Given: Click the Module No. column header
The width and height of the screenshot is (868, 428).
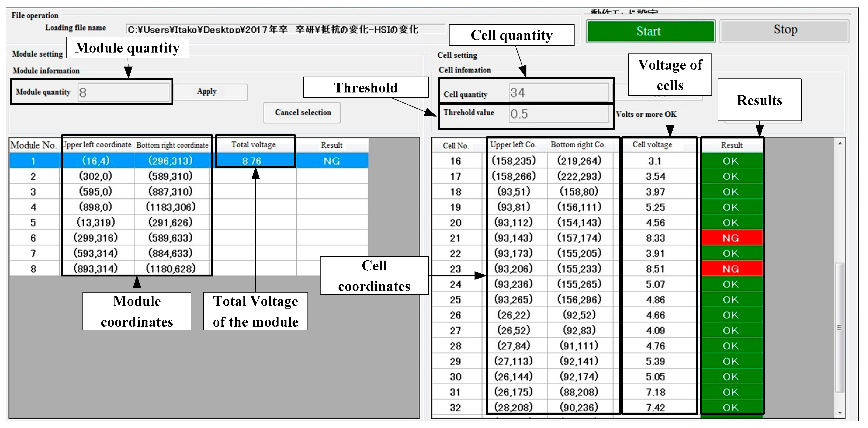Looking at the screenshot, I should 33,145.
